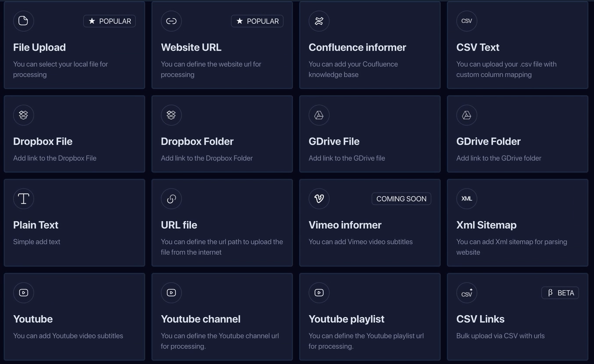Click the Youtube playlist icon
594x364 pixels.
click(319, 293)
